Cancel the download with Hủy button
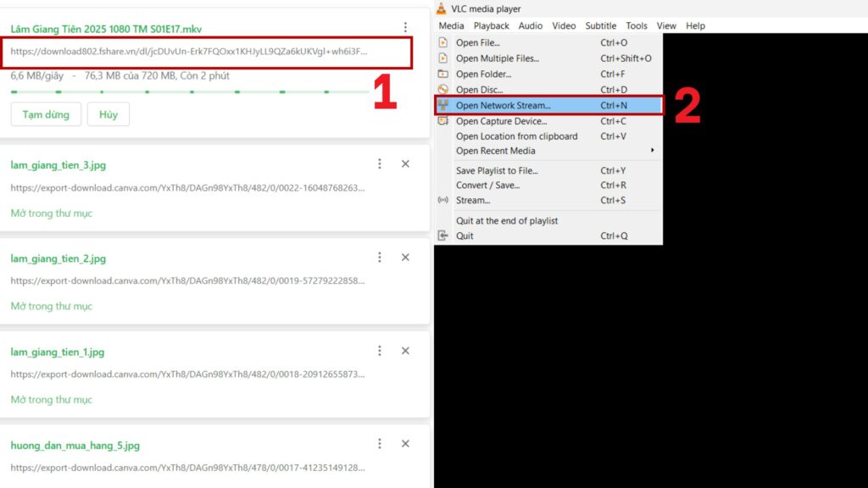This screenshot has height=488, width=868. tap(108, 114)
